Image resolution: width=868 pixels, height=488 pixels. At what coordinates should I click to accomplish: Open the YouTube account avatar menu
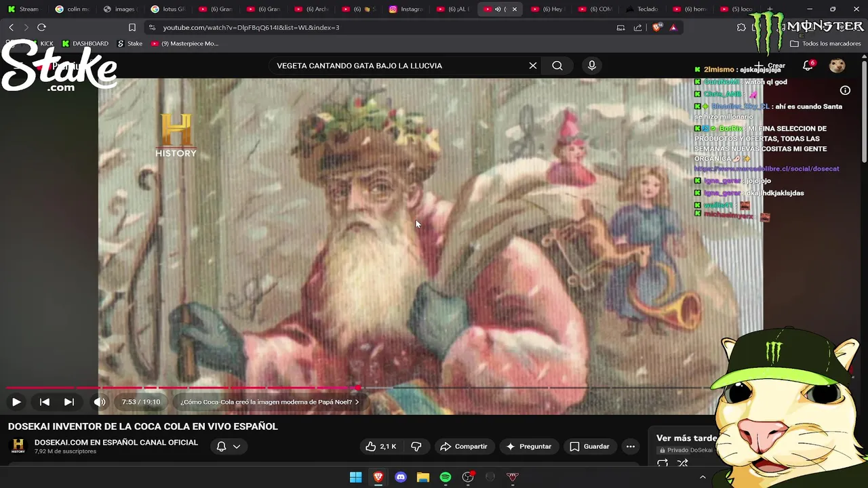(x=837, y=66)
